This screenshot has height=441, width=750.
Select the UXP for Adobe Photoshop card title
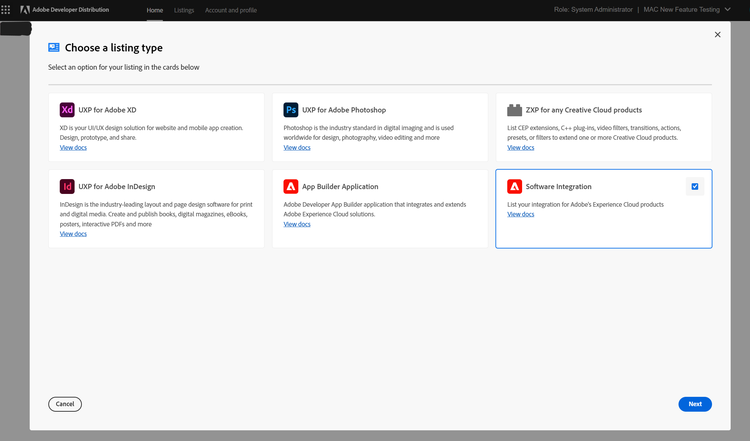(344, 110)
